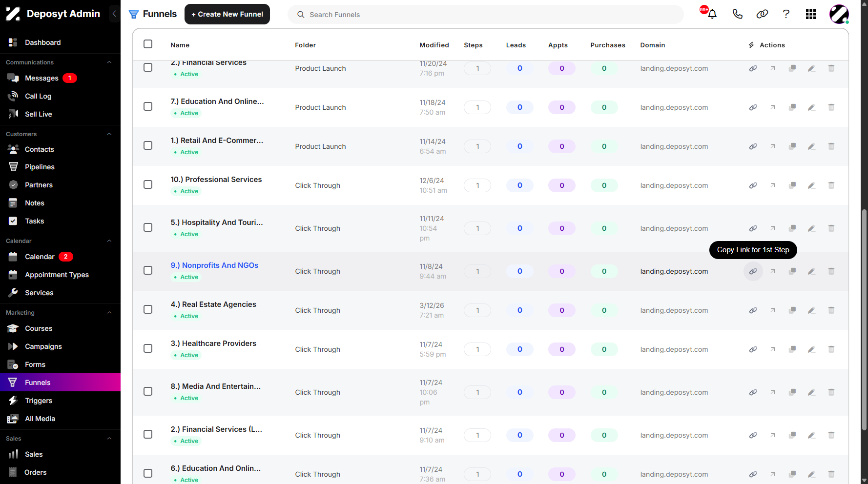
Task: Collapse the Communications sidebar section
Action: coord(109,62)
